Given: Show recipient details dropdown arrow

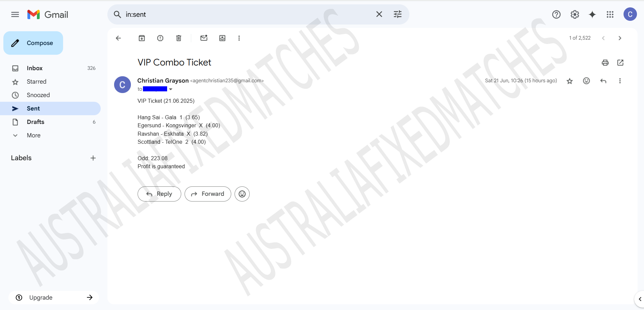Looking at the screenshot, I should (x=170, y=89).
